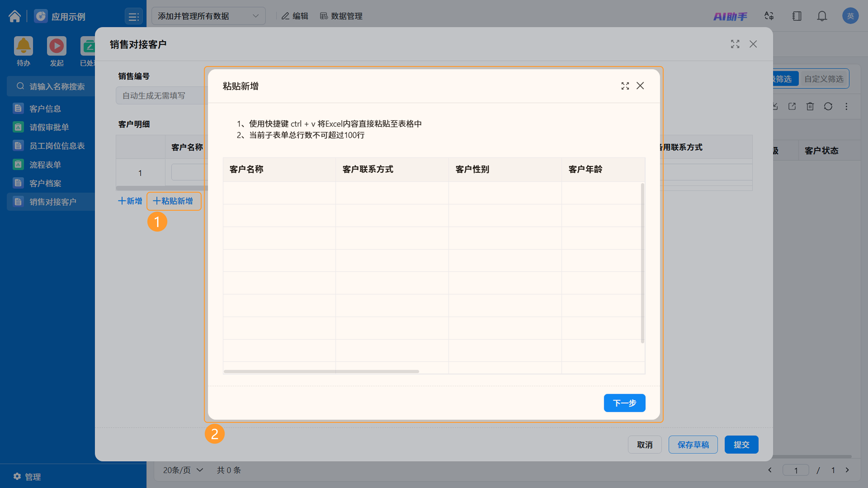Go to previous page arrow
Viewport: 868px width, 488px height.
(x=770, y=470)
